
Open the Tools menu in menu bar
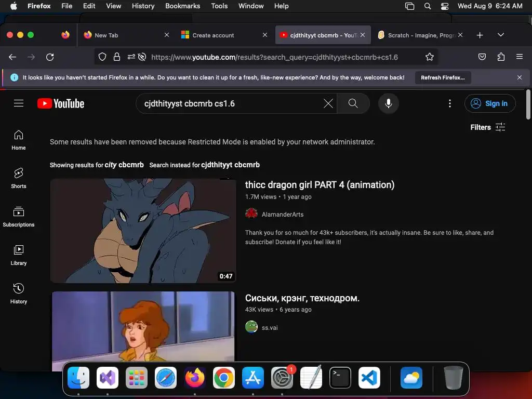pyautogui.click(x=219, y=6)
